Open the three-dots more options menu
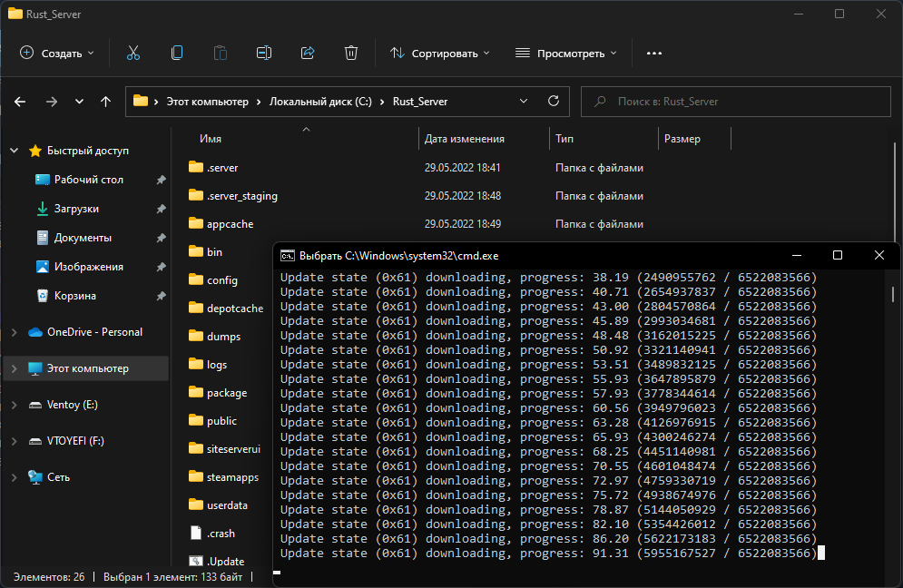 click(x=654, y=54)
